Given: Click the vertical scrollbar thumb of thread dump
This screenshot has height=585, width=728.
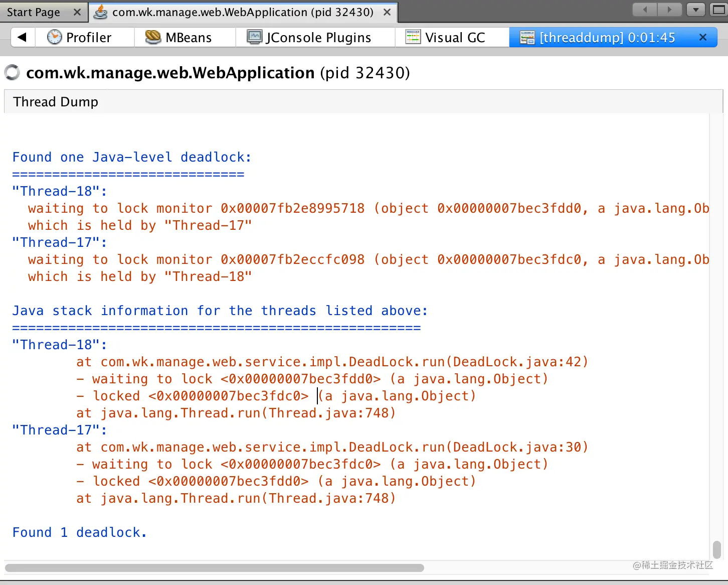Looking at the screenshot, I should point(717,549).
